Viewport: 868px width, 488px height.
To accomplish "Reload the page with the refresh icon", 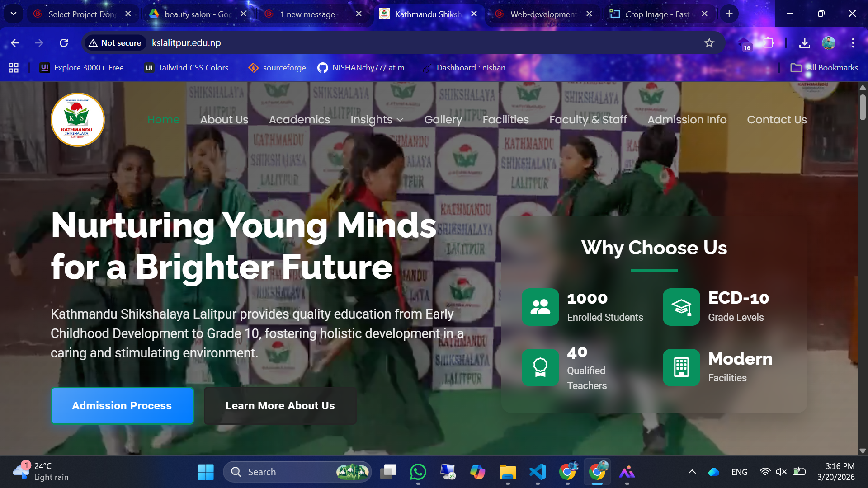I will [x=64, y=43].
